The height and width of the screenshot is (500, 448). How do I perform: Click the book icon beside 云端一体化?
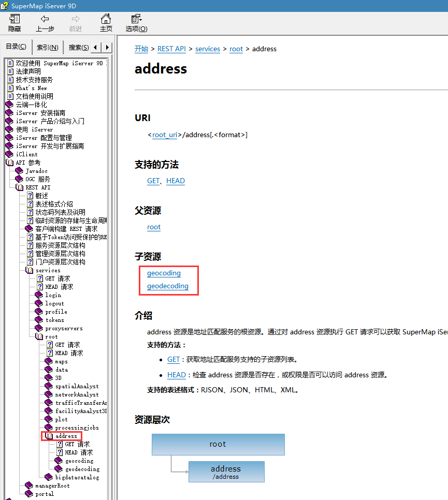tap(9, 104)
